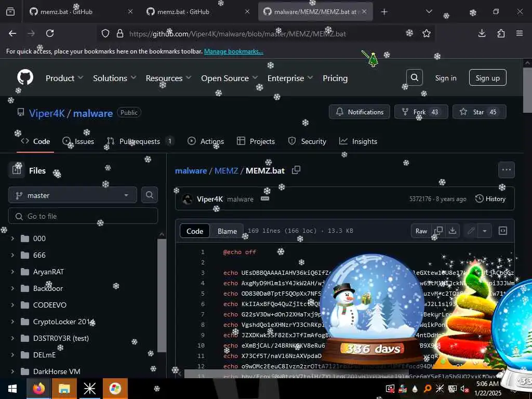Expand the Solutions menu
The width and height of the screenshot is (532, 399).
pyautogui.click(x=115, y=78)
